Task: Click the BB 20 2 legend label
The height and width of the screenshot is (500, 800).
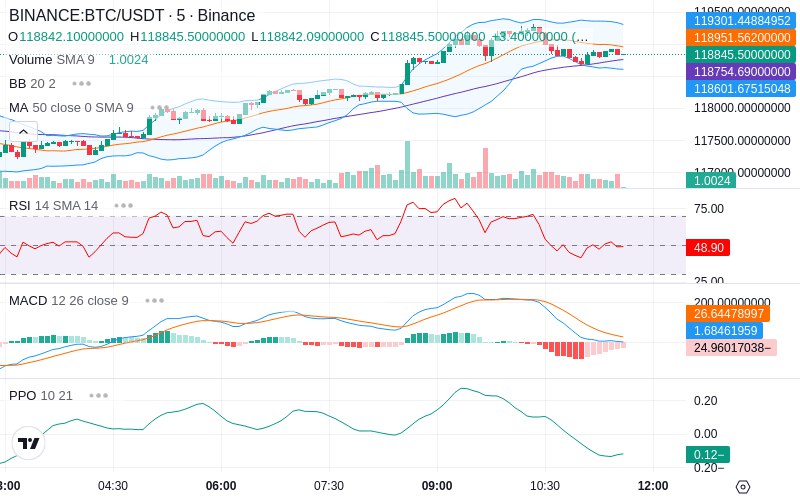Action: (32, 84)
